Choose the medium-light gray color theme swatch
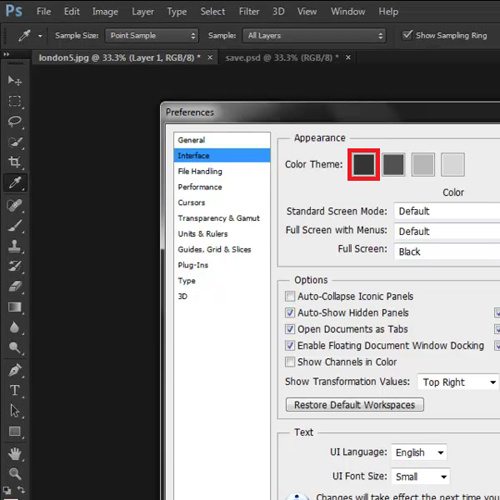Screen dimensions: 500x500 tap(423, 165)
